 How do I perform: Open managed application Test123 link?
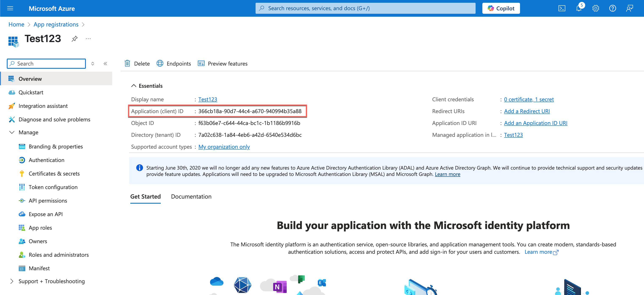click(513, 135)
